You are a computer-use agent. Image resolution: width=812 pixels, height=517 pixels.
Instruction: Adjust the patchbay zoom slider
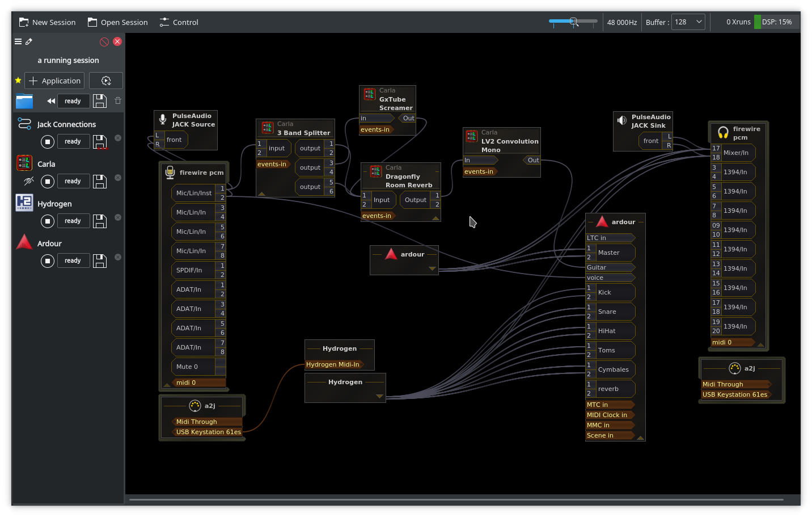click(x=573, y=22)
